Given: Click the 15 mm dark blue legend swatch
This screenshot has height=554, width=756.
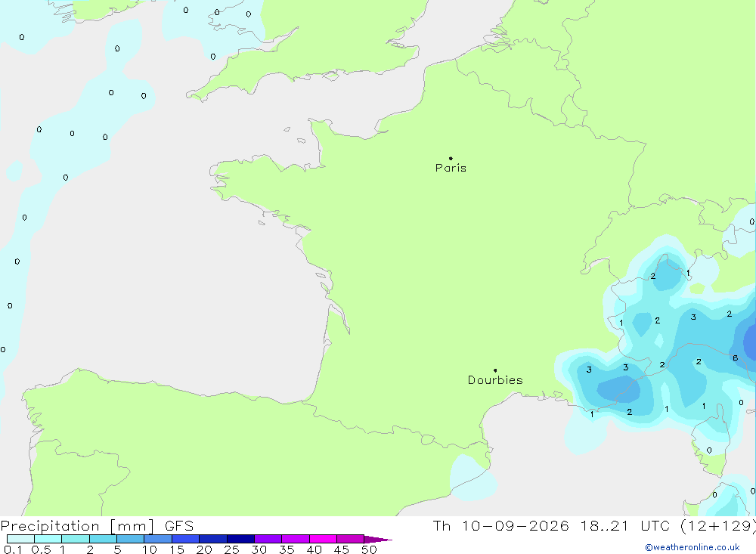Looking at the screenshot, I should tap(185, 539).
